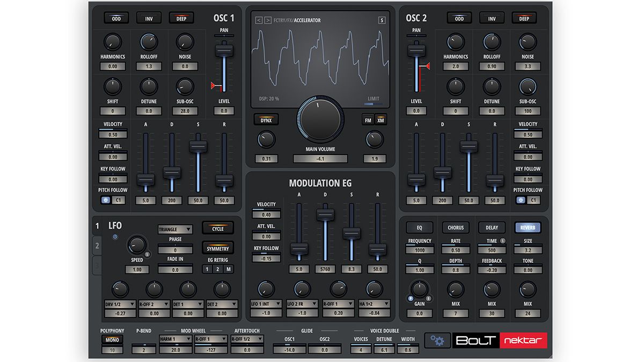Select the REVERB effect button
This screenshot has height=362, width=644.
click(x=528, y=228)
